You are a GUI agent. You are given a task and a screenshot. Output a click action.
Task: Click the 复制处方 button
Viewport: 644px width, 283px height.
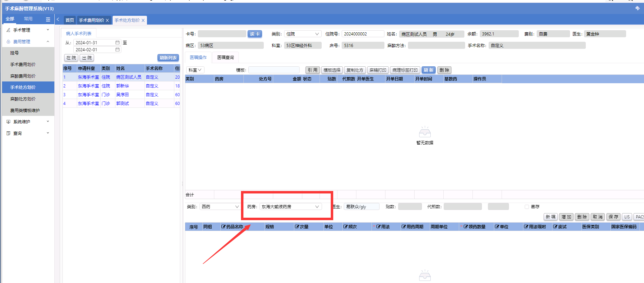click(x=355, y=70)
